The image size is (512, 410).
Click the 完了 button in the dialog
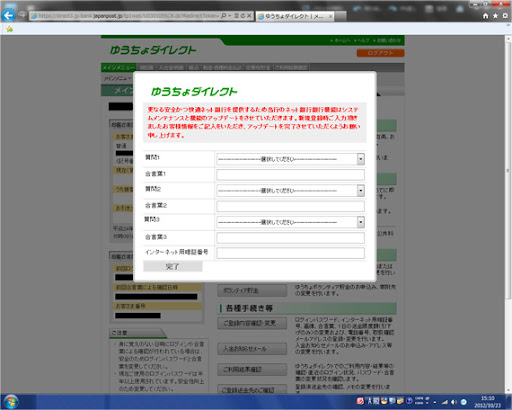(173, 266)
